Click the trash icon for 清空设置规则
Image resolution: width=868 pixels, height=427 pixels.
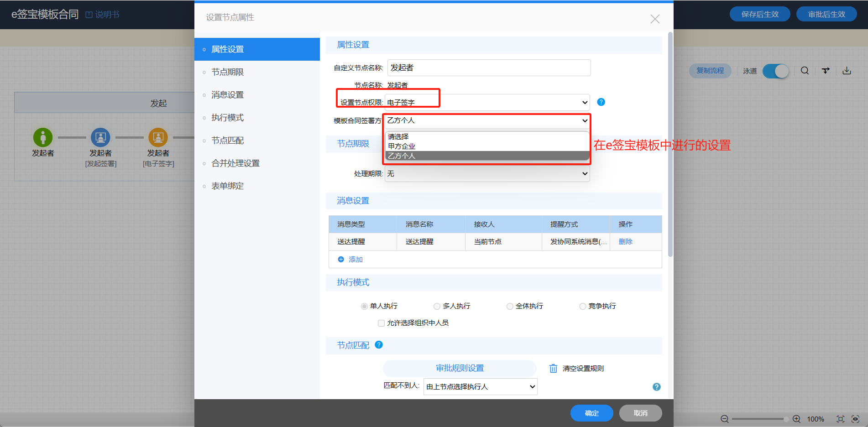(x=553, y=369)
